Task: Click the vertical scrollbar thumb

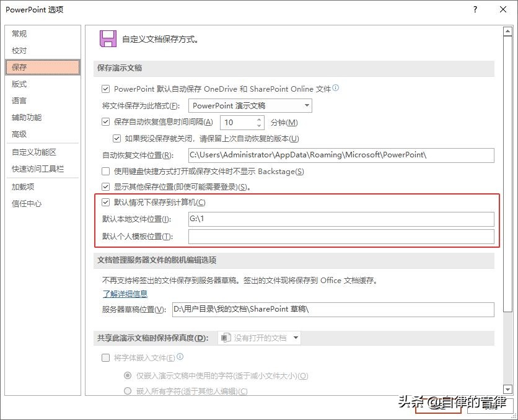Action: click(x=507, y=173)
